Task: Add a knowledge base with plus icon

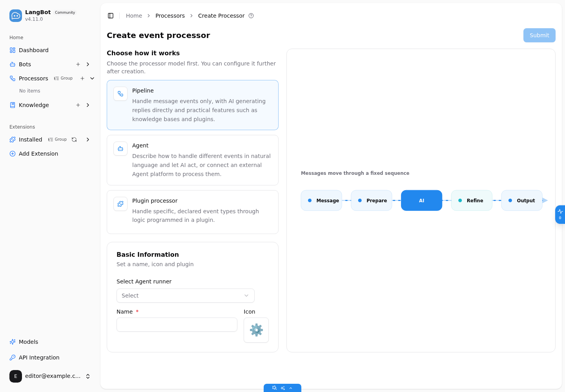Action: coord(78,105)
